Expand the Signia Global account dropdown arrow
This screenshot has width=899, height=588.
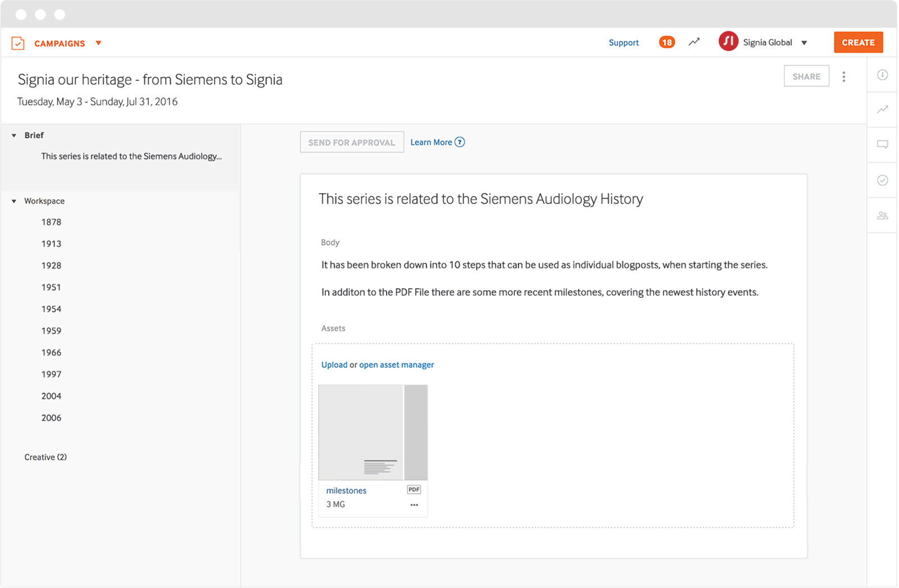click(804, 43)
